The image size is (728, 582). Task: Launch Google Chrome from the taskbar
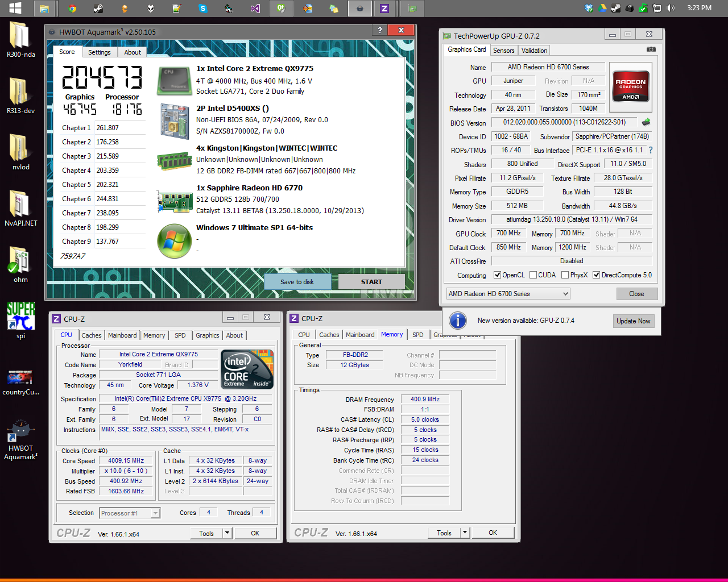72,8
